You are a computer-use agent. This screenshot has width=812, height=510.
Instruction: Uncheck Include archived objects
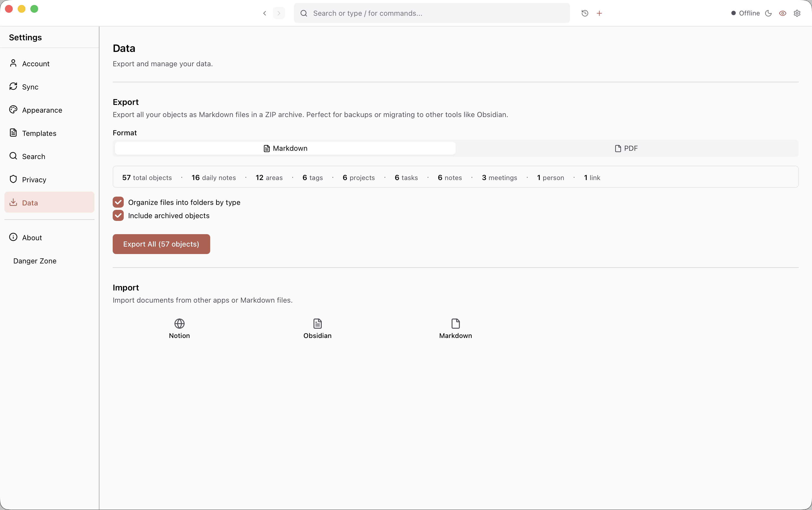click(118, 216)
